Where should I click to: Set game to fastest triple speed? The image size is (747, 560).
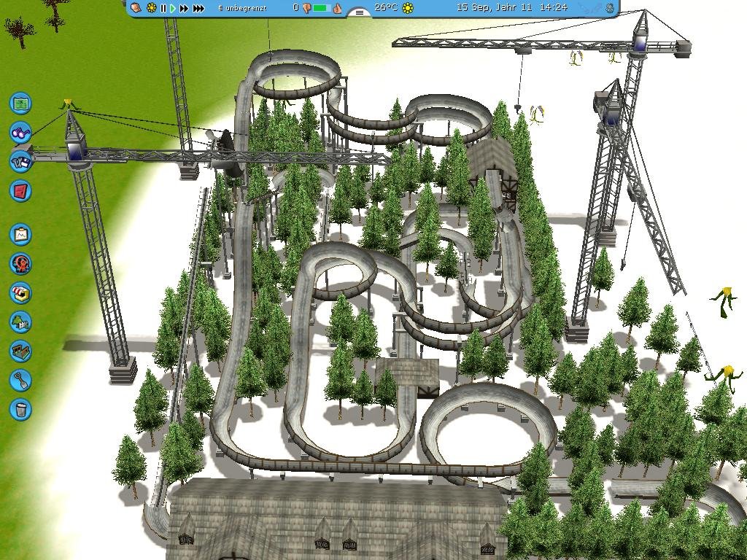tap(199, 8)
